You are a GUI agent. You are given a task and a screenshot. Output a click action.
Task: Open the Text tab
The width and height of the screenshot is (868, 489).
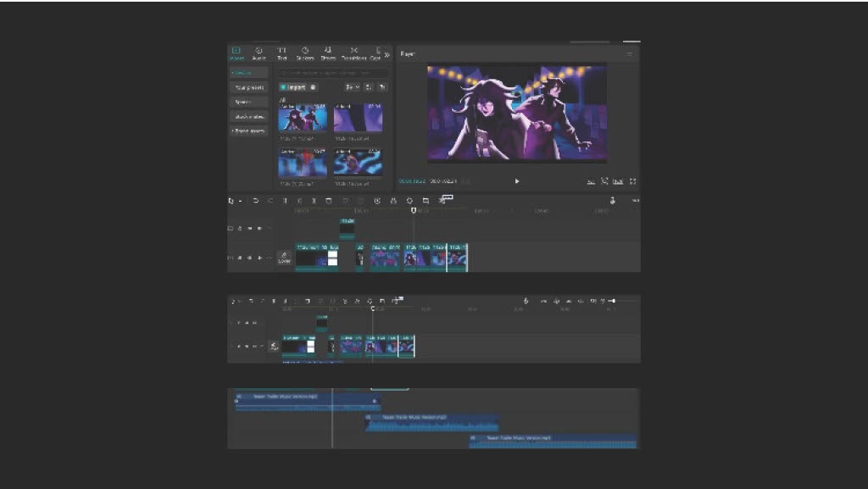(281, 53)
